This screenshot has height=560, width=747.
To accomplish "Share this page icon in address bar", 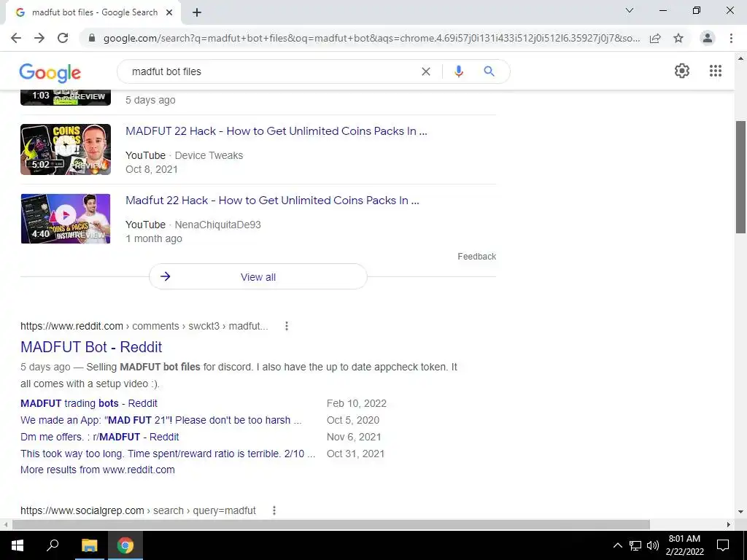I will click(x=655, y=38).
